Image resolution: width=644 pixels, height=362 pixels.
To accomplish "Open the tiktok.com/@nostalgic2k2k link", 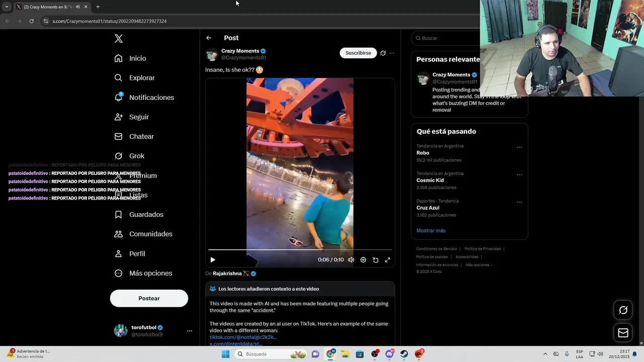I will [x=243, y=337].
